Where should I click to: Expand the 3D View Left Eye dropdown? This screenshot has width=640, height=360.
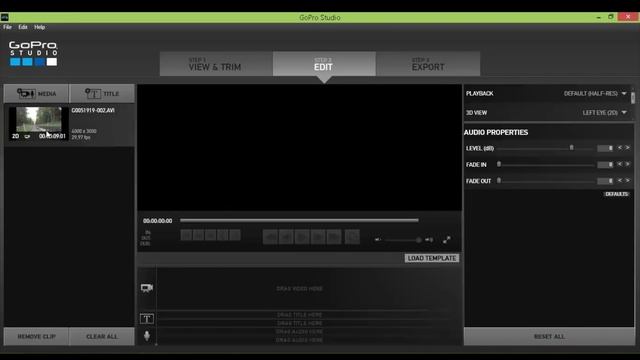point(604,113)
